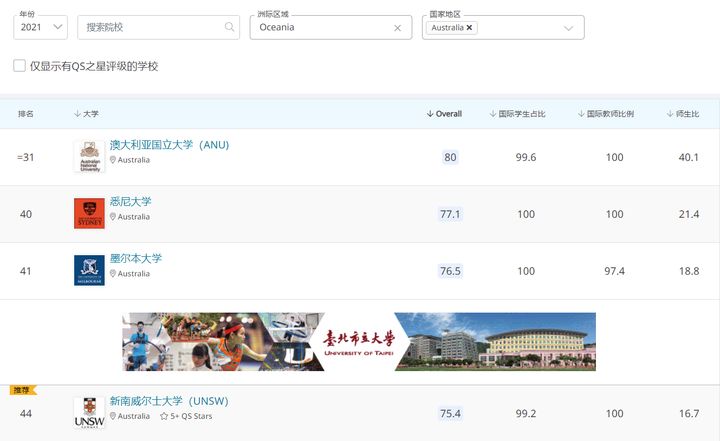
Task: Open 新南威尔士大学 (UNSW) link
Action: [x=169, y=401]
